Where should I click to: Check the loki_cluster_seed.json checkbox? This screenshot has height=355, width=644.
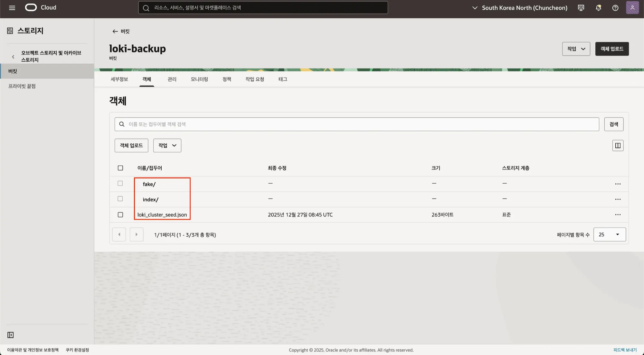click(x=120, y=215)
